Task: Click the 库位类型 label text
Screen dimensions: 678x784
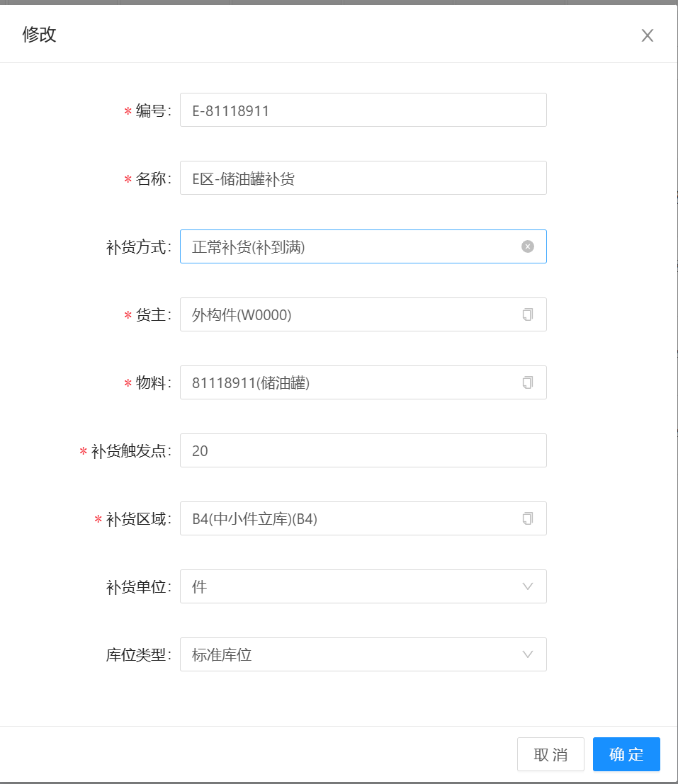Action: [x=137, y=655]
